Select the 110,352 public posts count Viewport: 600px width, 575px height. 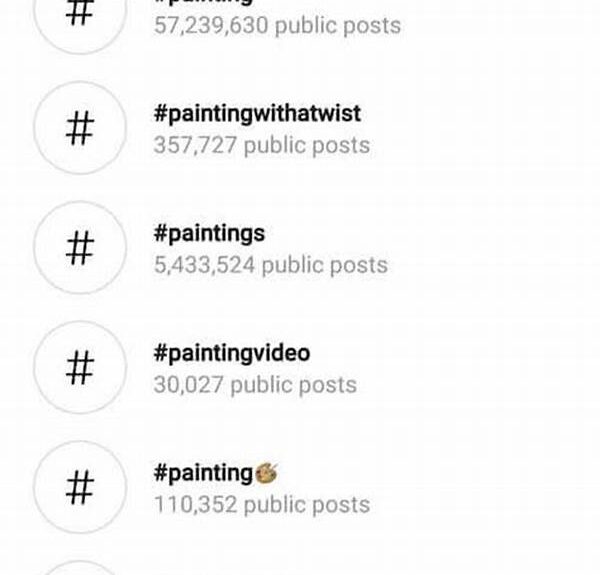262,505
